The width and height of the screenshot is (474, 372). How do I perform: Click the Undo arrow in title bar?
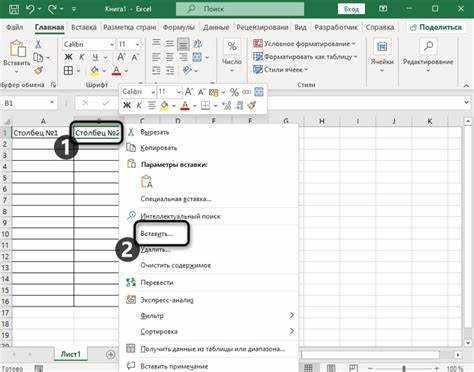pos(30,9)
